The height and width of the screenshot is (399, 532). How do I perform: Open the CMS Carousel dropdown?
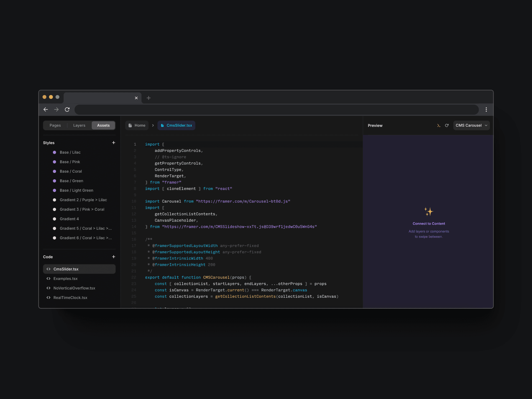click(471, 125)
